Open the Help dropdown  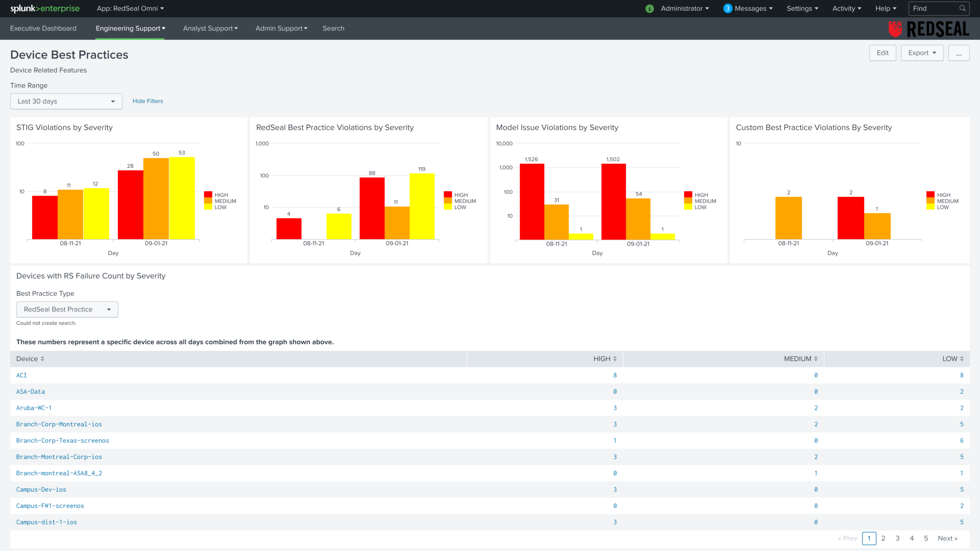coord(886,8)
